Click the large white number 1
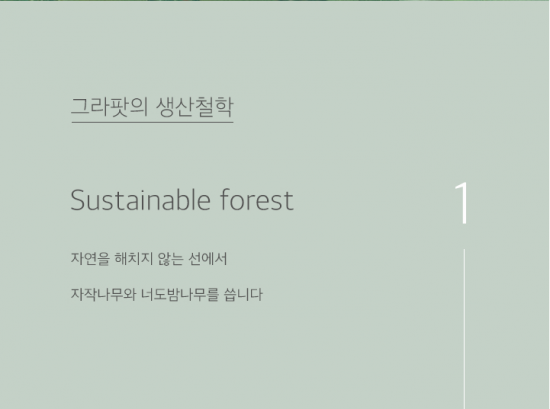The height and width of the screenshot is (409, 550). coord(462,203)
